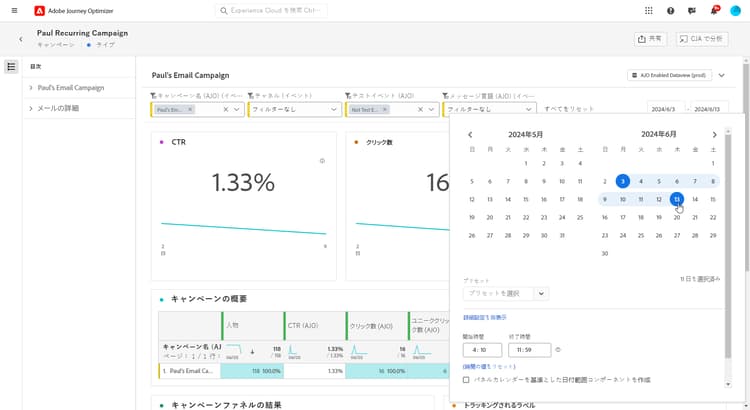The height and width of the screenshot is (410, 750).
Task: Click the reset time values link
Action: click(x=489, y=366)
